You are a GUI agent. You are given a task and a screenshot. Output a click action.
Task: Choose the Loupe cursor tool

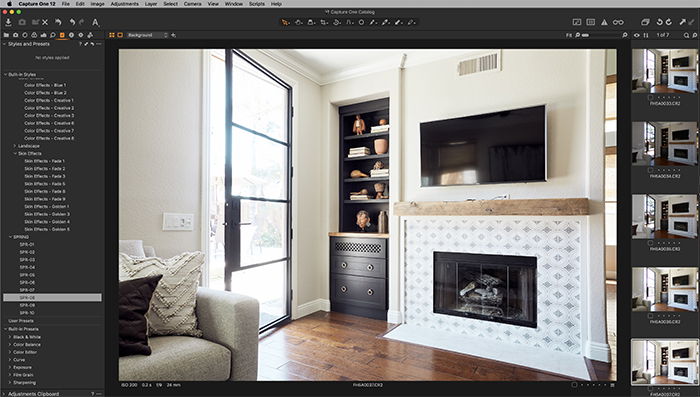pos(311,22)
